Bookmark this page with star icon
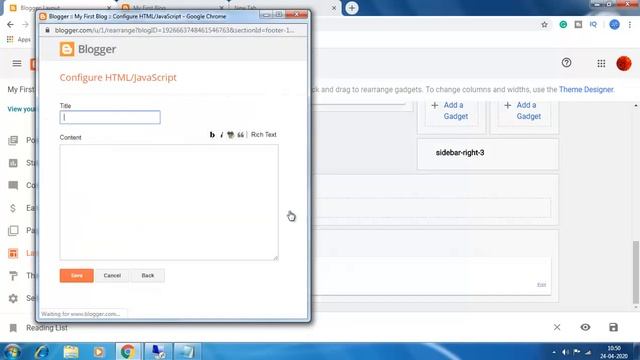This screenshot has height=360, width=640. (x=544, y=25)
